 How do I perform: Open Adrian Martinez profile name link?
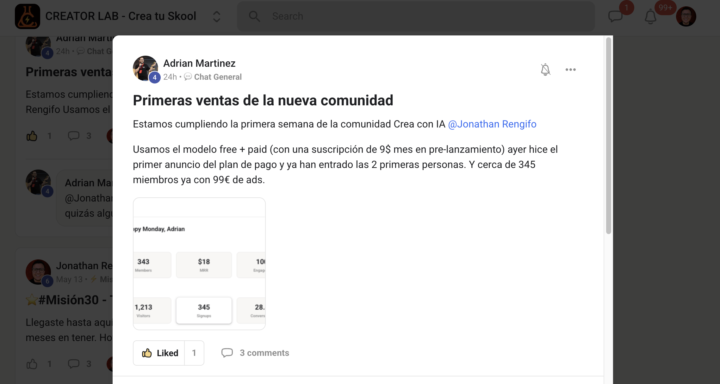coord(199,63)
